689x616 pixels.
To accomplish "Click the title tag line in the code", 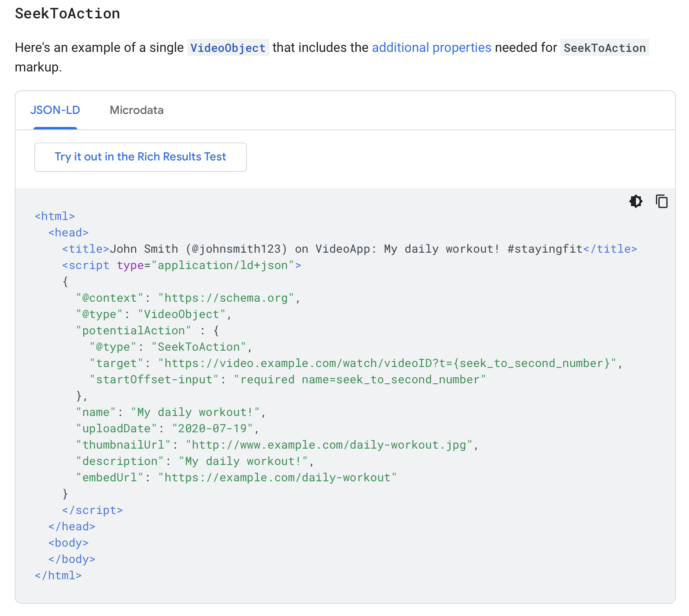I will coord(349,249).
